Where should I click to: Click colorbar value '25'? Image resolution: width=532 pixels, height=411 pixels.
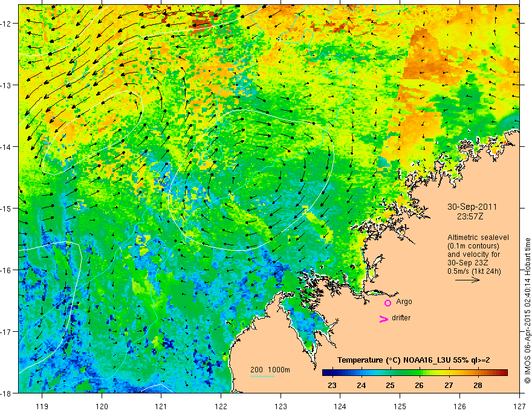[390, 385]
